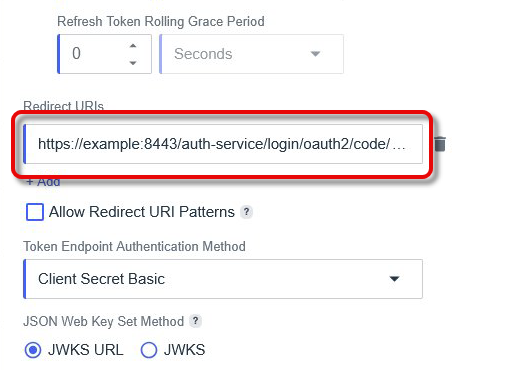Open the Seconds time unit dropdown
Screen dimensions: 511x370
coord(252,54)
